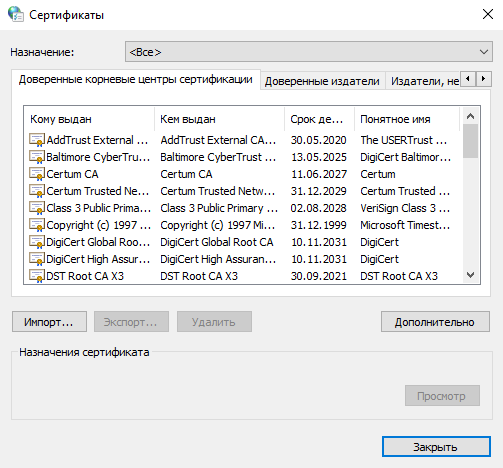Click expiry date 31.12.1999
This screenshot has height=468, width=503.
point(319,225)
